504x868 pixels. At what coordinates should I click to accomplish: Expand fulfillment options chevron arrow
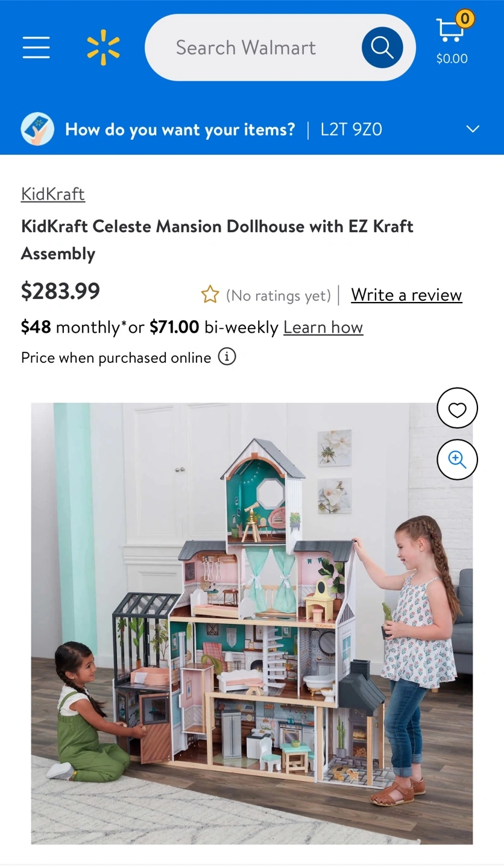click(x=473, y=129)
